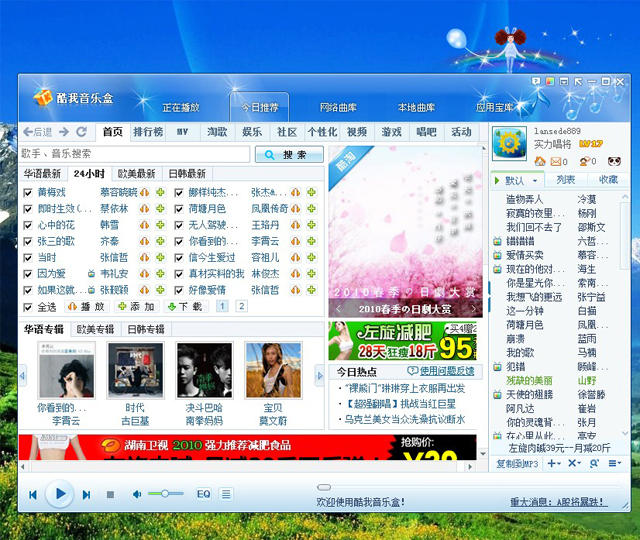The image size is (640, 540).
Task: Uncheck the 好像爱情 checkbox
Action: coord(179,291)
